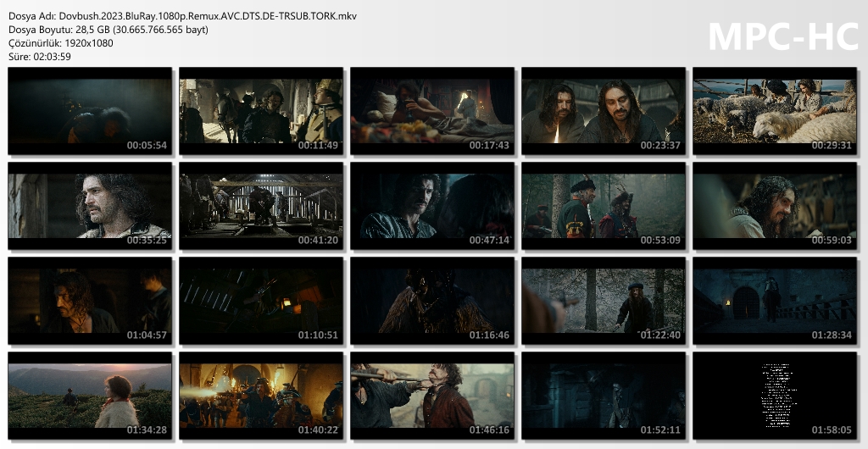Open the 00:23:37 candle scene thumbnail
This screenshot has width=868, height=449.
pos(604,111)
